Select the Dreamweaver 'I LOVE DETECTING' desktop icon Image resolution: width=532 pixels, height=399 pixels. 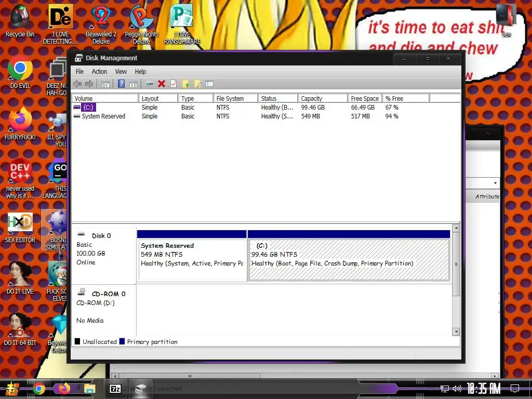(x=60, y=24)
